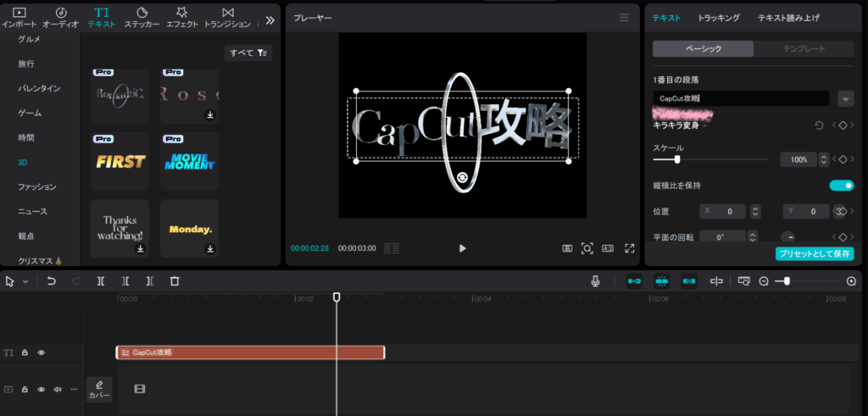
Task: Reset the キラキラ変身 settings
Action: click(x=819, y=125)
